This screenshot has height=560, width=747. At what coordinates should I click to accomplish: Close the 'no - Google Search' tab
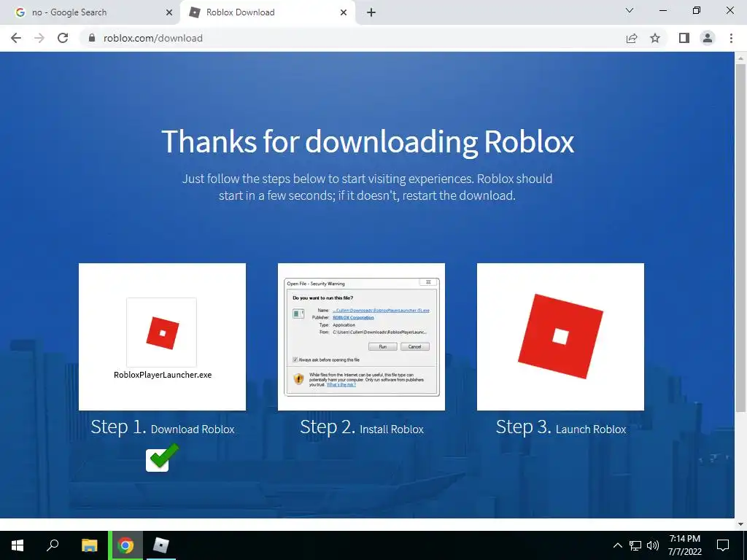(x=169, y=13)
